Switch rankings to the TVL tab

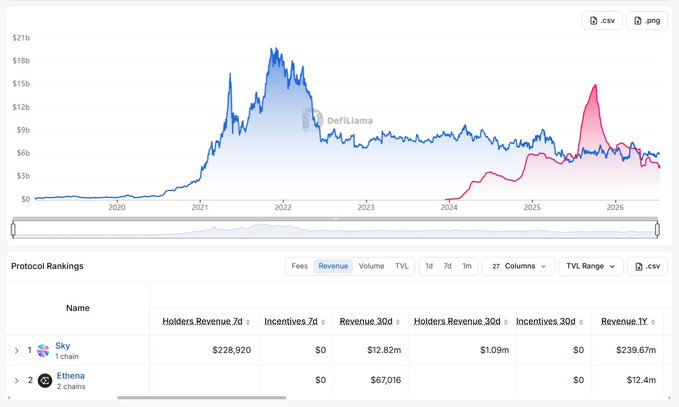401,266
